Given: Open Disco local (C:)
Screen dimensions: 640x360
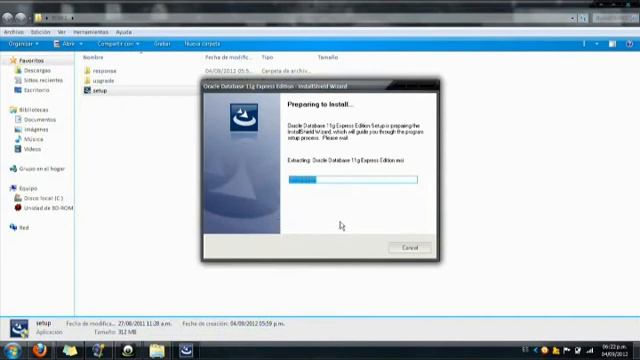Looking at the screenshot, I should (43, 198).
